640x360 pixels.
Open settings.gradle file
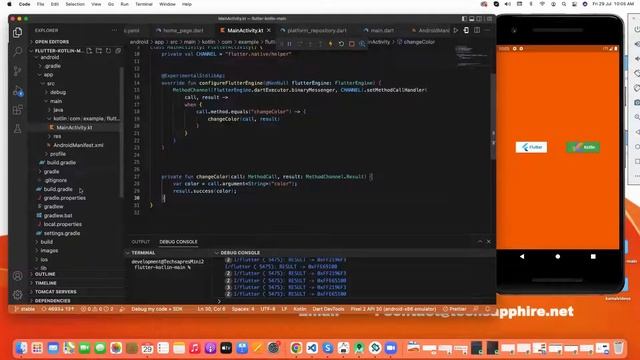62,233
